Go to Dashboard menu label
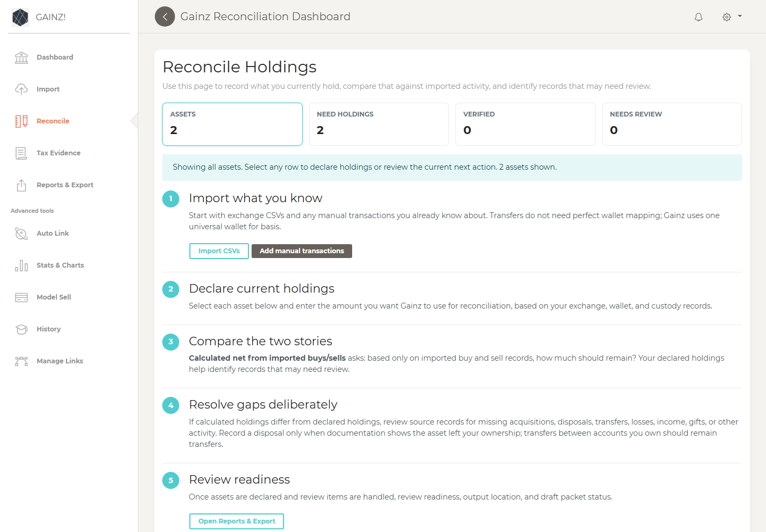 click(x=55, y=57)
